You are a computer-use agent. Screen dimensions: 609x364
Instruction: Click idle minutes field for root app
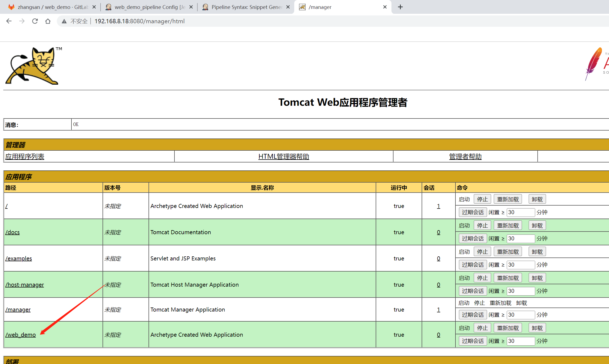(x=521, y=212)
